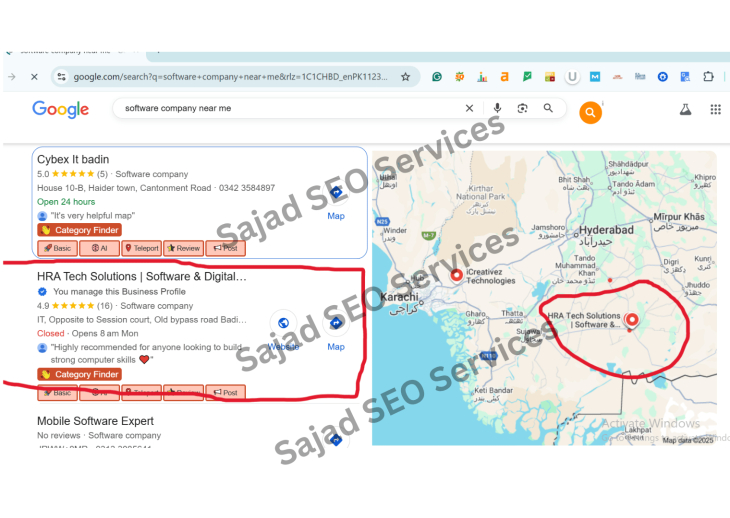Click Post button under Cybex It badin

pos(225,248)
